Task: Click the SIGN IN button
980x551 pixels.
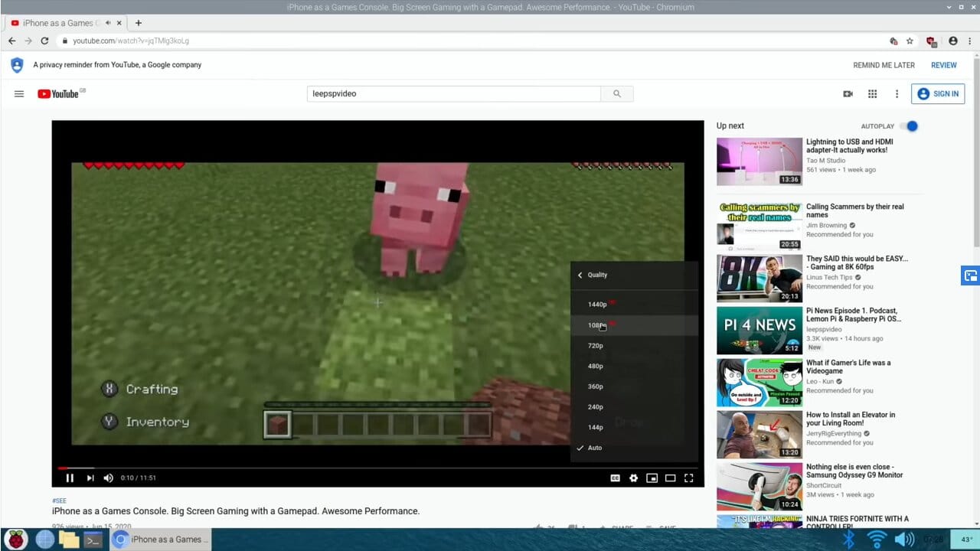Action: pos(938,93)
